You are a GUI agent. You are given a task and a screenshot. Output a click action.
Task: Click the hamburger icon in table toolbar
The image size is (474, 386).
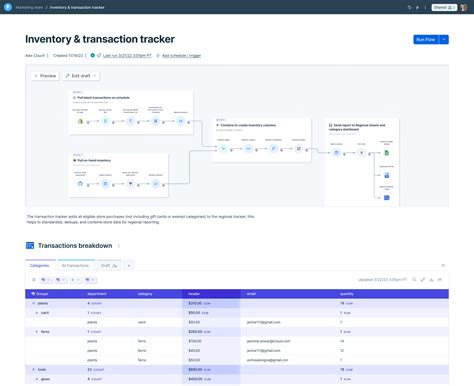tap(34, 280)
